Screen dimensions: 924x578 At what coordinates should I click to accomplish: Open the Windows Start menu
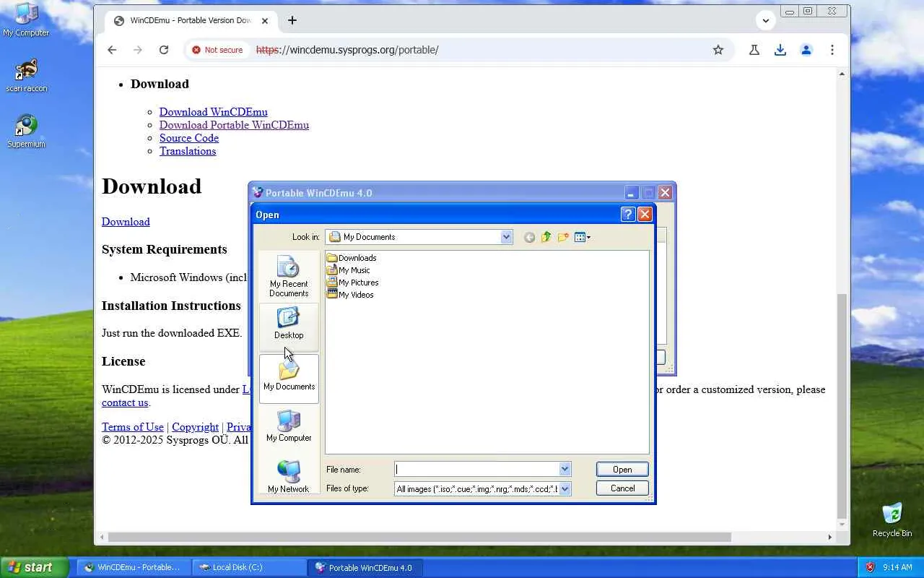coord(34,567)
